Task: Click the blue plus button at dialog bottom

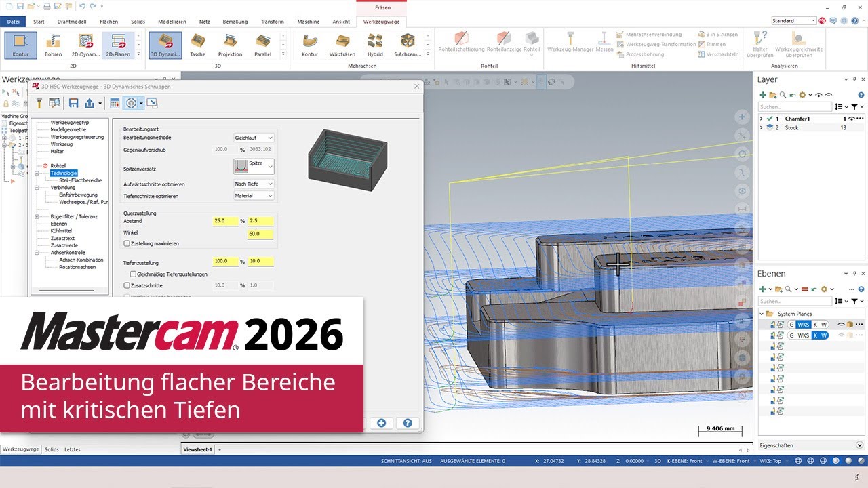Action: [381, 422]
